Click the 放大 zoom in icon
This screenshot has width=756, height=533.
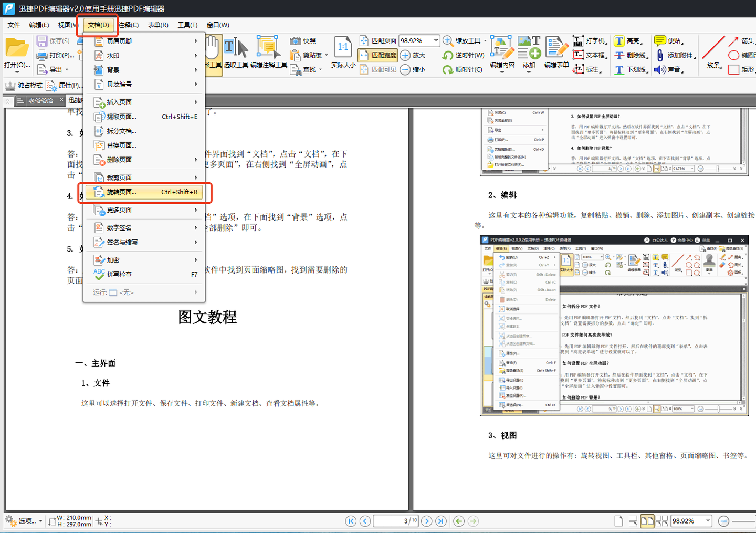tap(405, 55)
